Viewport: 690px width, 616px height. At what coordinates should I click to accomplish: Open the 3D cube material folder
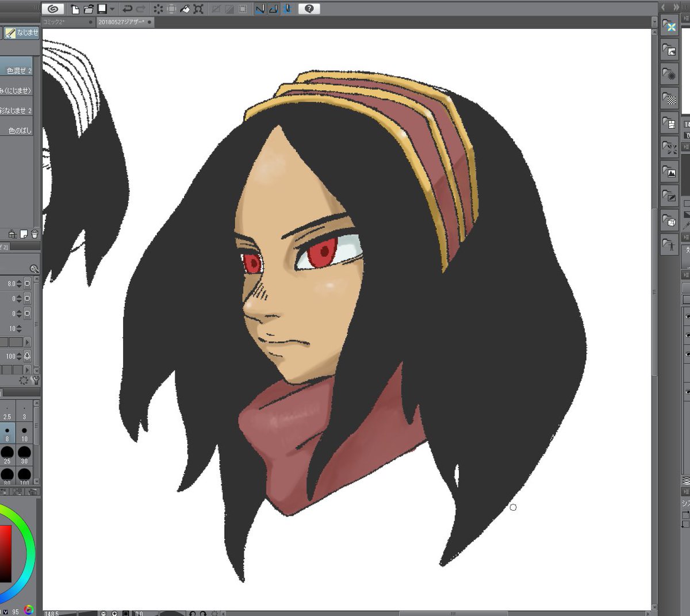[669, 220]
